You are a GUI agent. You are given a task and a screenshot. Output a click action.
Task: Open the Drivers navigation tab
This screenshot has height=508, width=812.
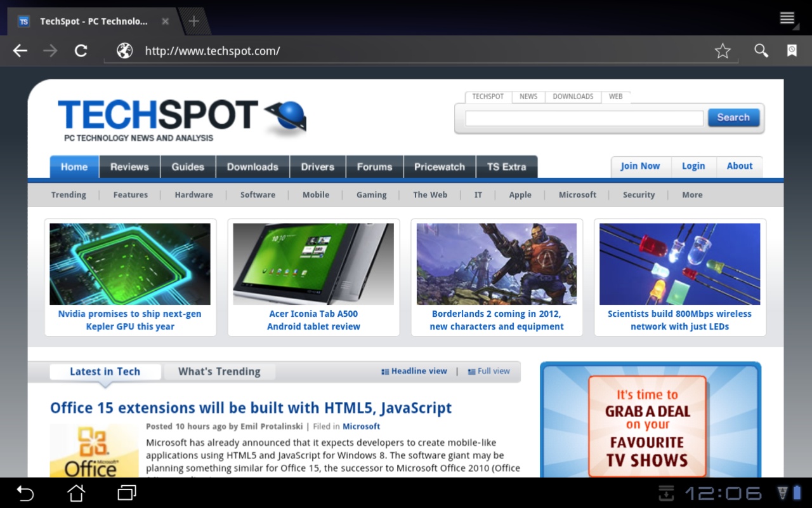(318, 167)
